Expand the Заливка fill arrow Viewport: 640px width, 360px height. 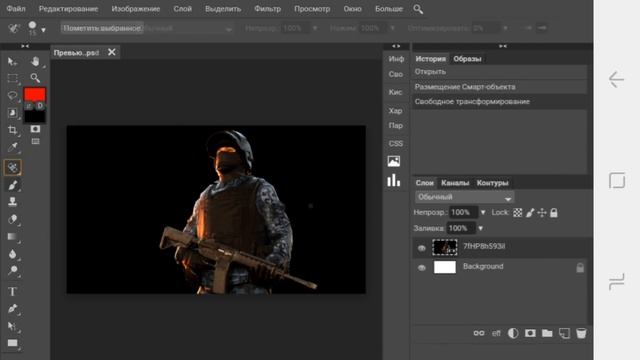point(480,229)
